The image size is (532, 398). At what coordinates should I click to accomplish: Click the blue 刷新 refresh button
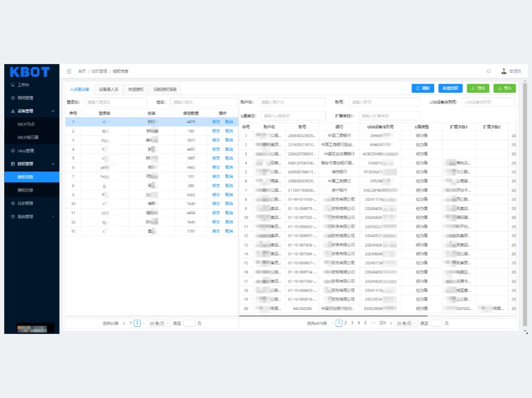pyautogui.click(x=422, y=88)
